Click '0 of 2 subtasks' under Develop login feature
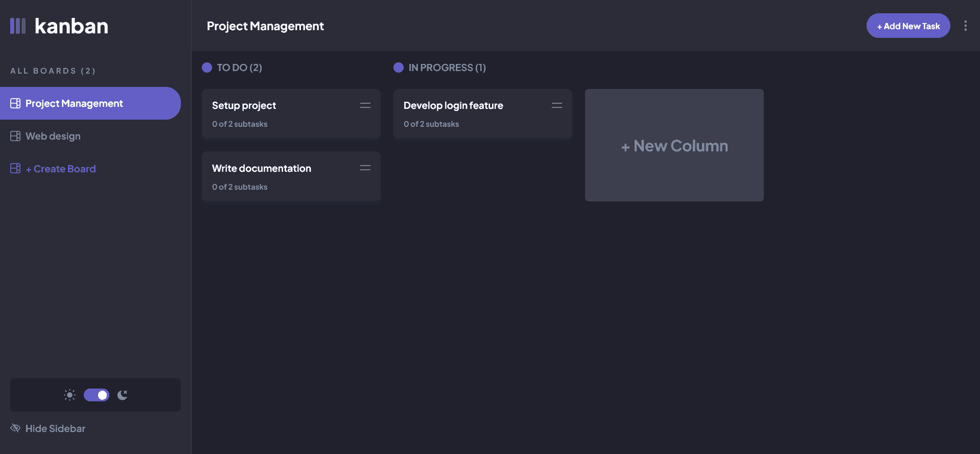The image size is (980, 454). click(x=431, y=124)
